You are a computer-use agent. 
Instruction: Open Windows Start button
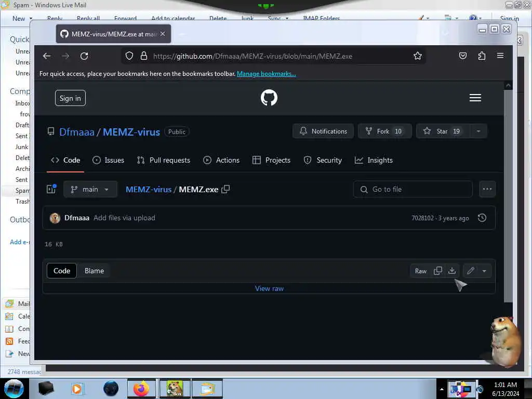[14, 389]
